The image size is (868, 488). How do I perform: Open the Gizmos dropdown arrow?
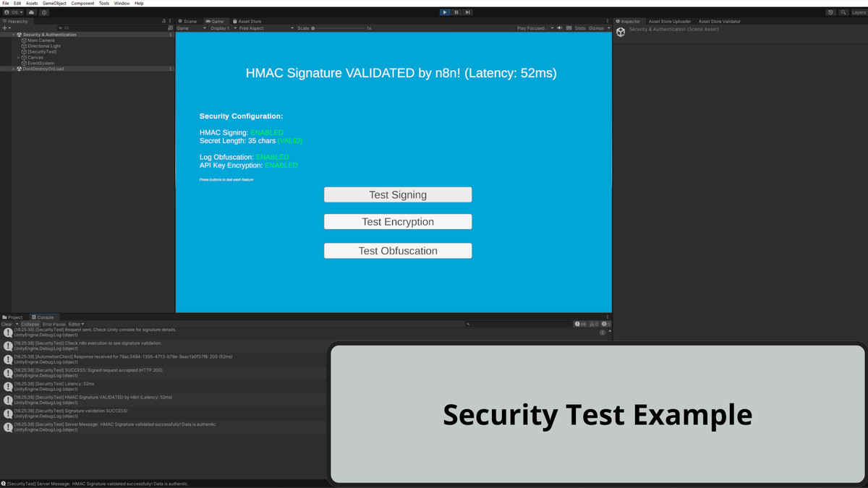point(608,28)
